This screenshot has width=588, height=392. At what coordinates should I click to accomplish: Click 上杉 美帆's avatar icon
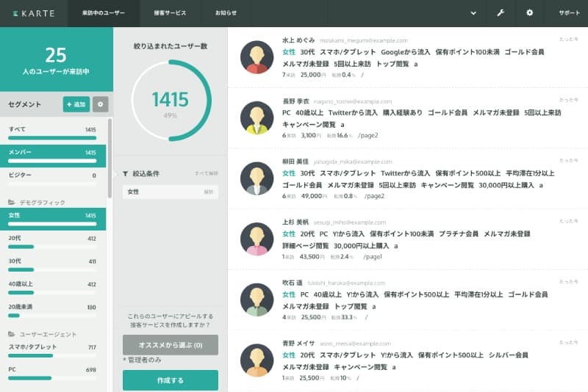point(257,239)
